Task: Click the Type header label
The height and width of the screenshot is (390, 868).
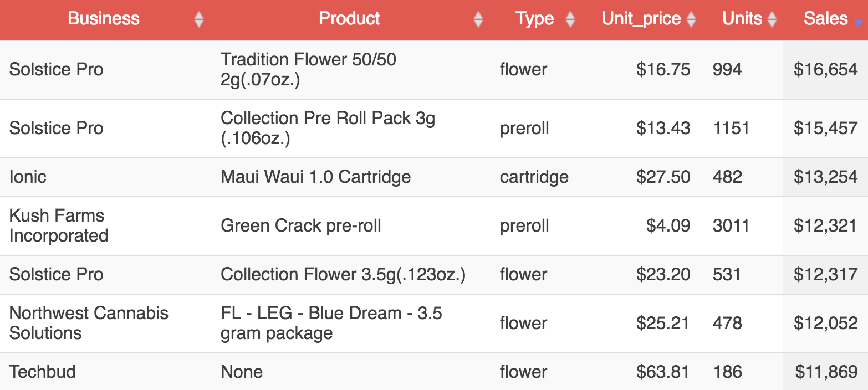Action: pyautogui.click(x=535, y=19)
